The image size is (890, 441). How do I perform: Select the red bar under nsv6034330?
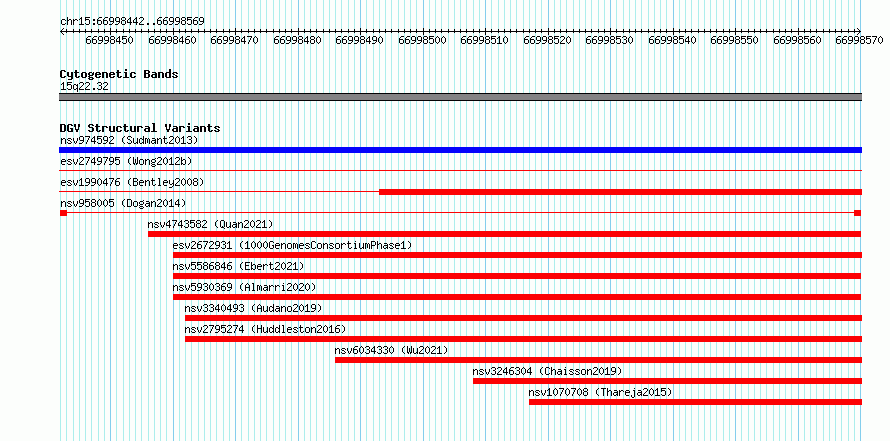598,360
